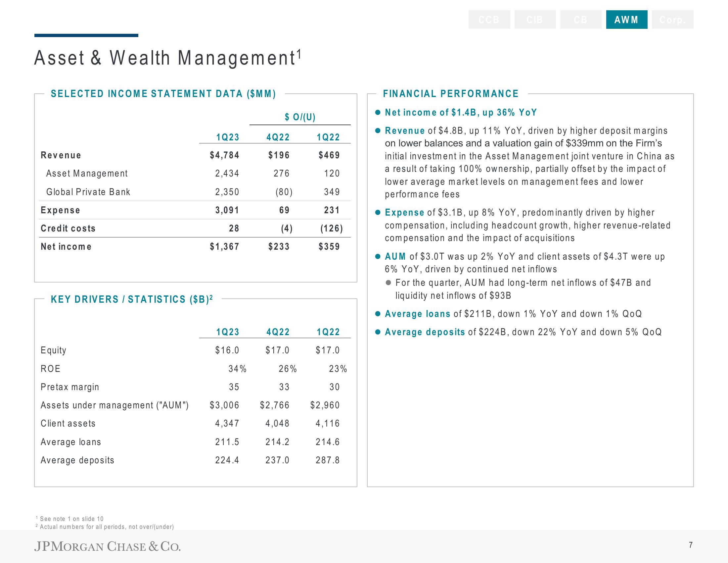This screenshot has height=563, width=728.
Task: Select AUM 4Q22 value $2,766
Action: [x=275, y=405]
